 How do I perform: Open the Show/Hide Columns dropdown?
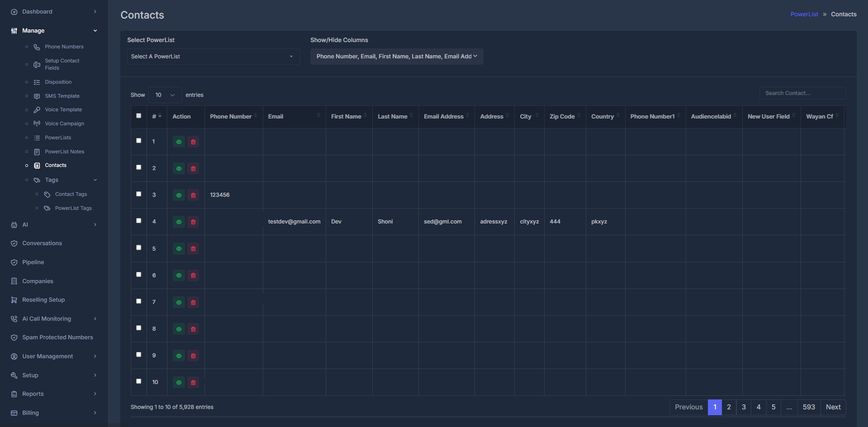396,56
